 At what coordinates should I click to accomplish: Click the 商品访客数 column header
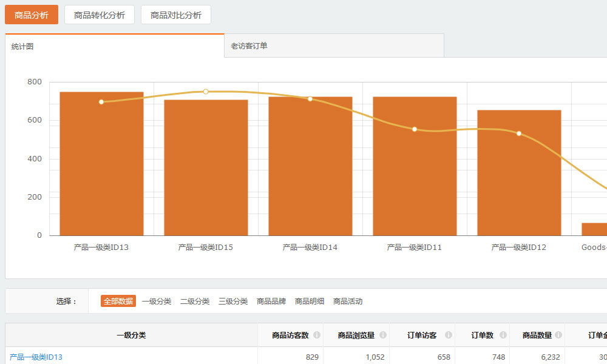290,335
